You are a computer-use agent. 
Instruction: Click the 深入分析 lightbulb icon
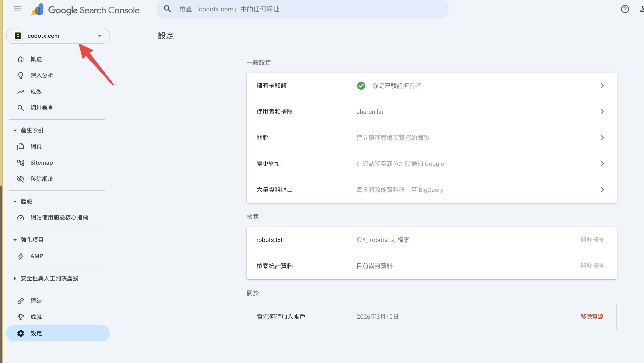(20, 76)
